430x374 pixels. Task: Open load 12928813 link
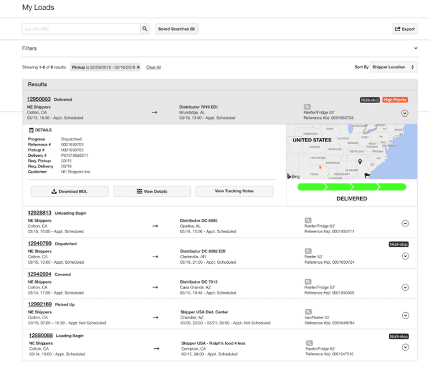39,213
